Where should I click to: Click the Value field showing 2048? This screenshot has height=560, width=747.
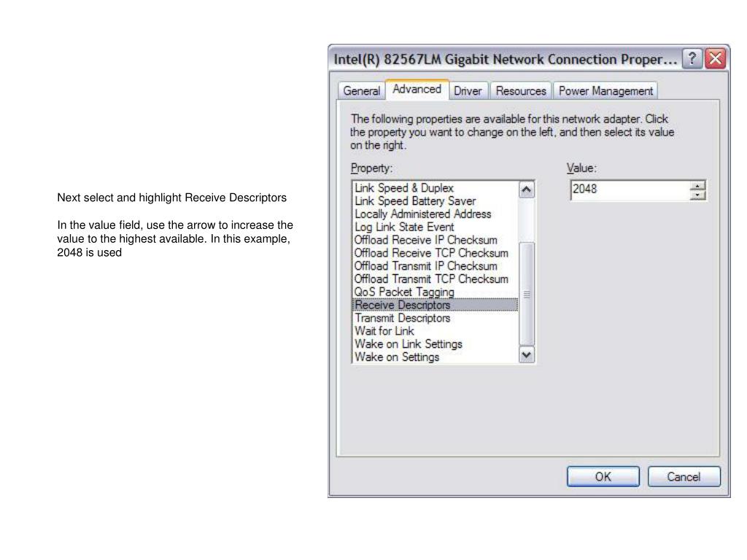[x=630, y=190]
